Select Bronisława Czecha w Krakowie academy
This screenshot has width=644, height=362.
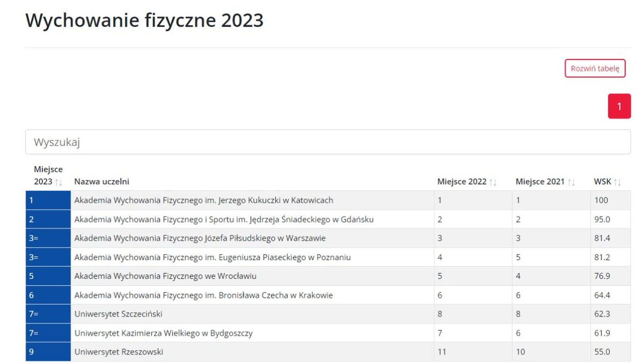[204, 295]
